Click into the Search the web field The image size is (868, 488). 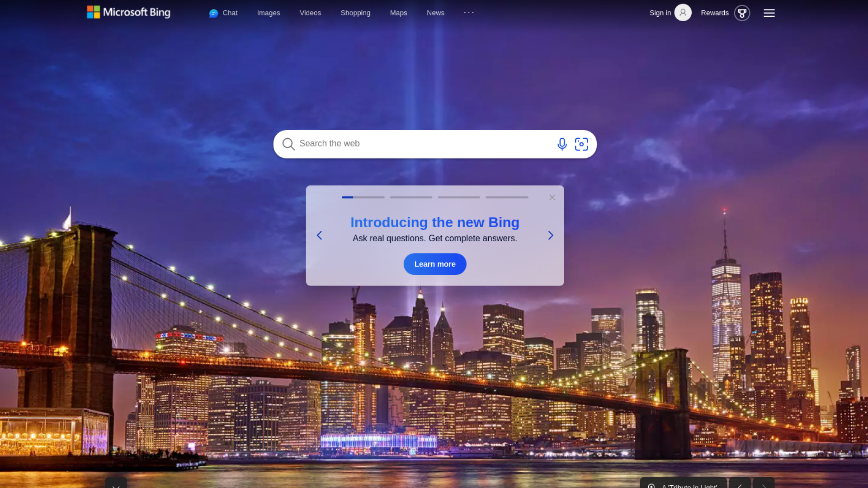tap(425, 144)
